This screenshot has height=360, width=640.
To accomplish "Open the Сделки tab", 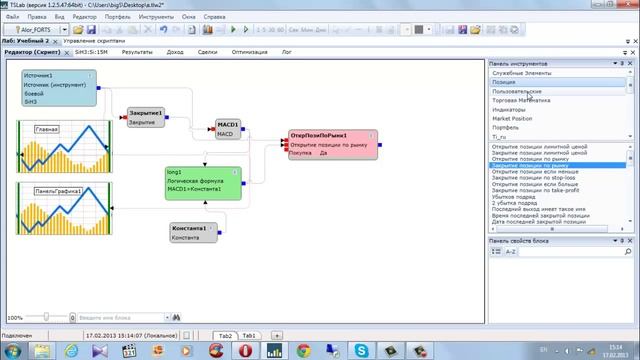I will [x=207, y=52].
